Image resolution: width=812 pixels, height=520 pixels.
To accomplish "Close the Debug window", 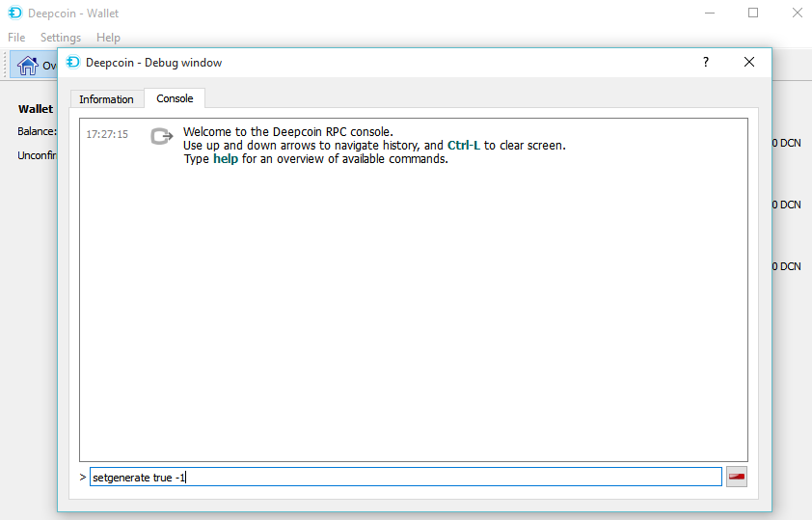I will [x=748, y=62].
